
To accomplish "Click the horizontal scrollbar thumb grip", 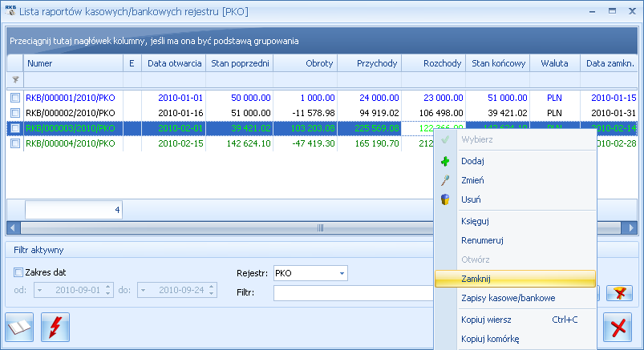I will click(320, 227).
